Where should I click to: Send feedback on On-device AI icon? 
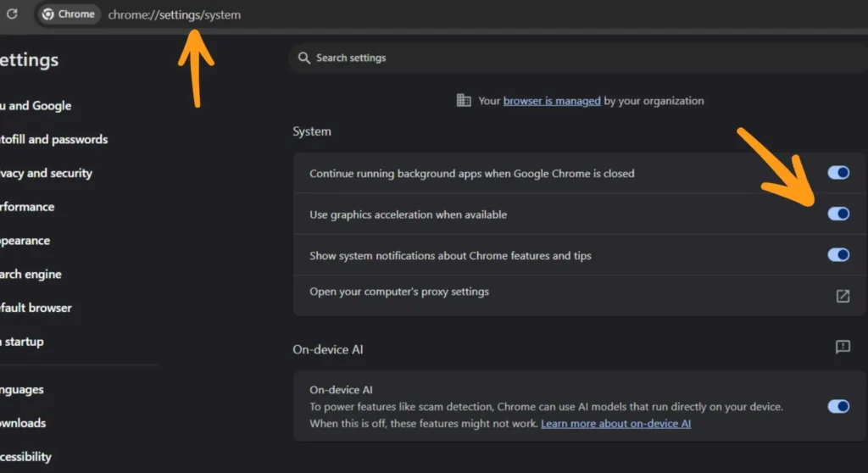point(843,348)
